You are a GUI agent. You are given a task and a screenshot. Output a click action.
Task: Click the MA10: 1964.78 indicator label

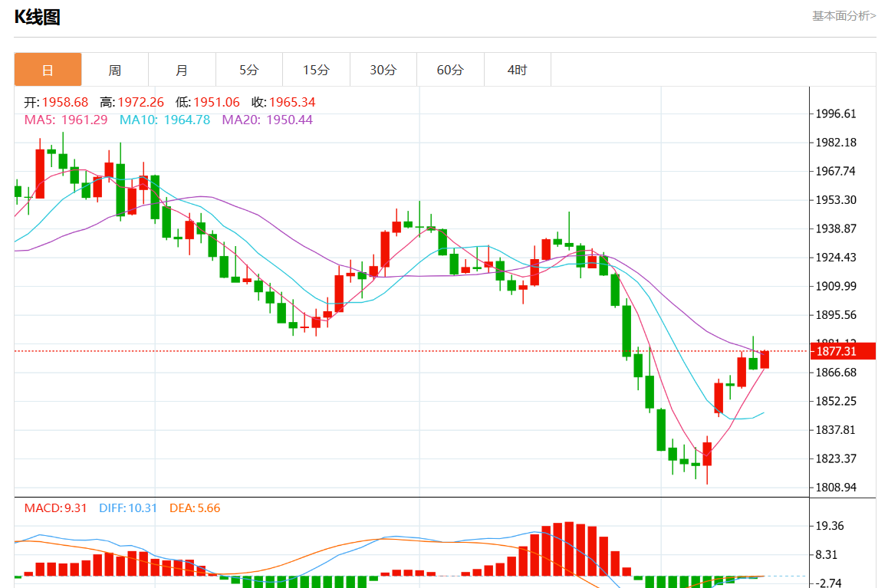point(165,120)
